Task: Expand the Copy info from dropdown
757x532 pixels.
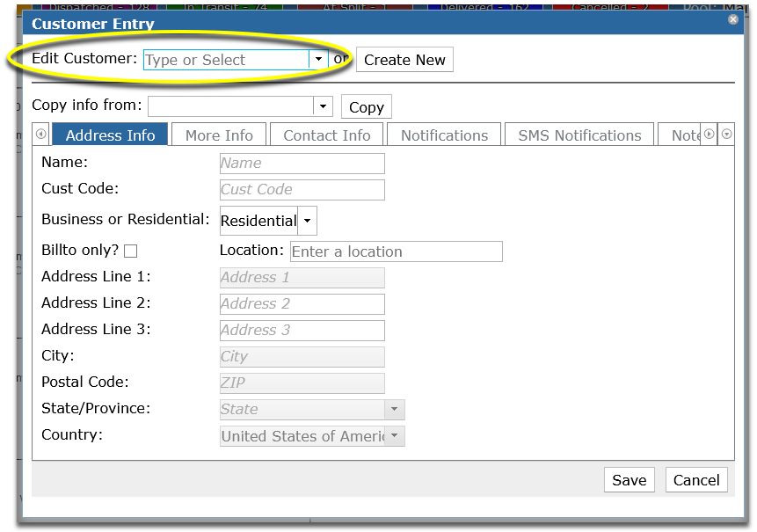Action: pyautogui.click(x=323, y=106)
